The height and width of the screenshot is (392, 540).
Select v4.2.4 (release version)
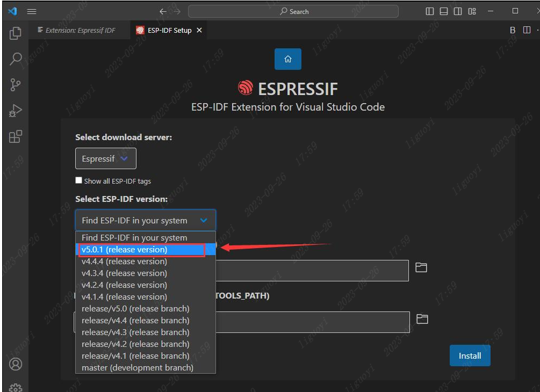145,285
